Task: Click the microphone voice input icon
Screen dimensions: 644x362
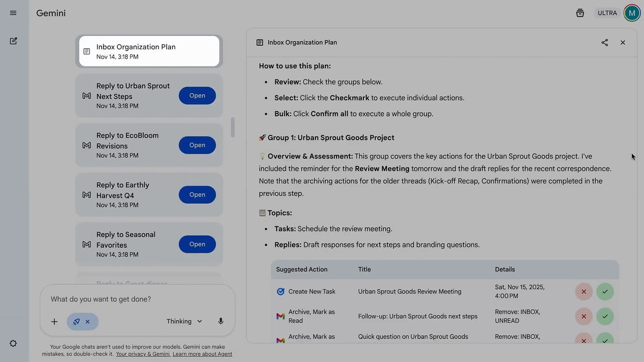Action: (220, 321)
